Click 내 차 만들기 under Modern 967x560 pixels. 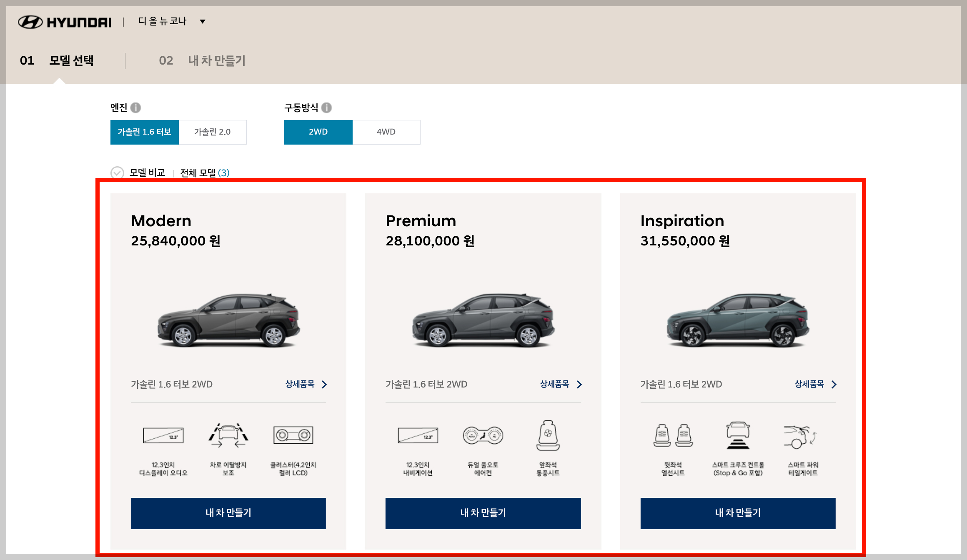coord(228,513)
